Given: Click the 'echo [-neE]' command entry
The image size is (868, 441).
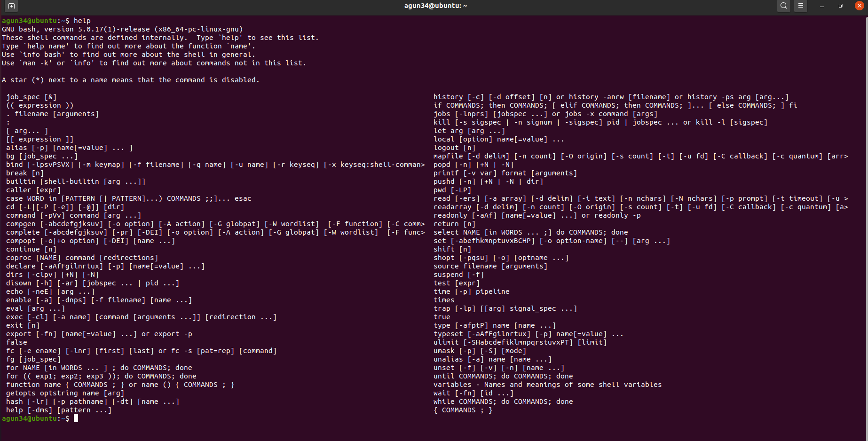Looking at the screenshot, I should click(50, 291).
